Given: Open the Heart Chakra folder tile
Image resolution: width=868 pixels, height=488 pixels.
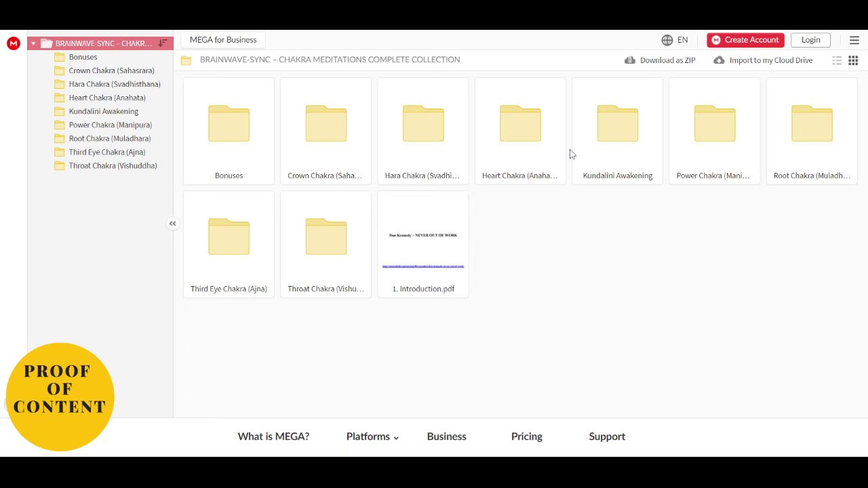Looking at the screenshot, I should pos(520,131).
